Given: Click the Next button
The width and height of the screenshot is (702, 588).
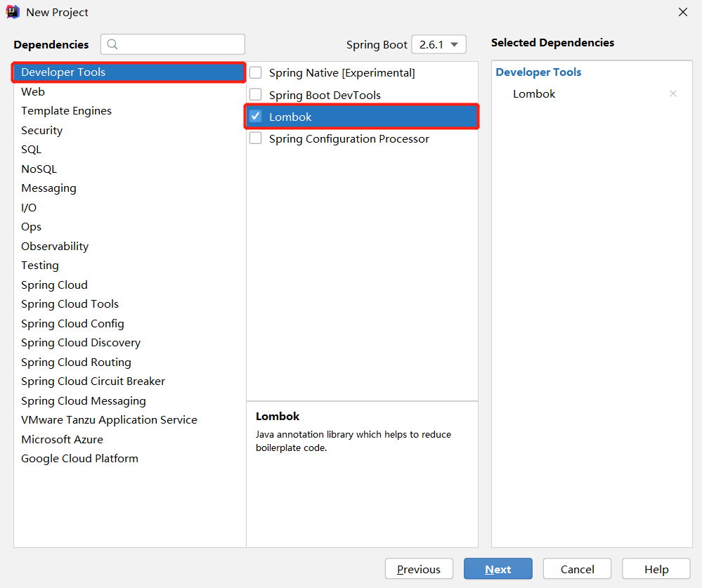Looking at the screenshot, I should 498,569.
